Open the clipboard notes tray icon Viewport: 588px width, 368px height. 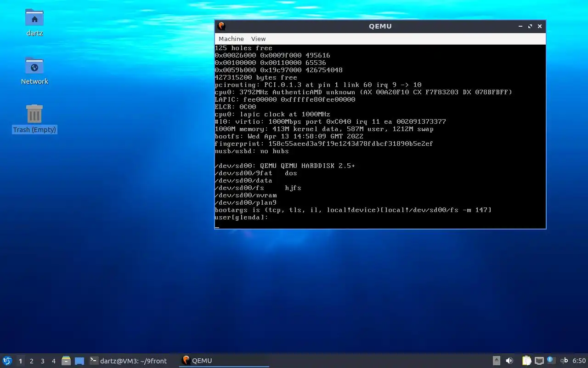pyautogui.click(x=526, y=361)
